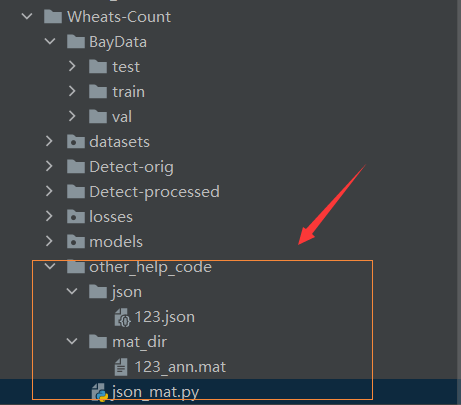Select the 123.json file name

click(165, 317)
